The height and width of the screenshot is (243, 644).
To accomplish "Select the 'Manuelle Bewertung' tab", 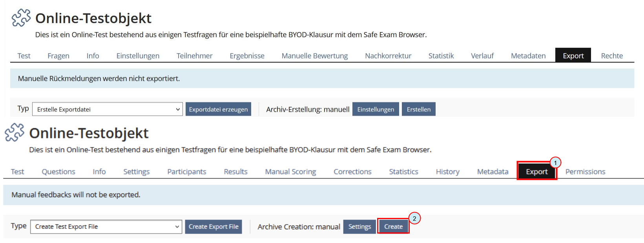I will coord(314,56).
